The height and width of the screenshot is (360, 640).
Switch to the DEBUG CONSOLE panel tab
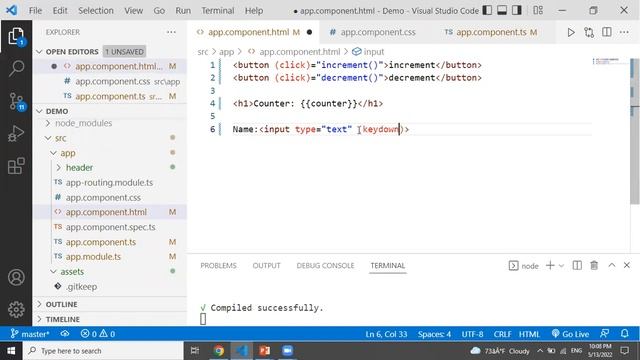(x=325, y=265)
